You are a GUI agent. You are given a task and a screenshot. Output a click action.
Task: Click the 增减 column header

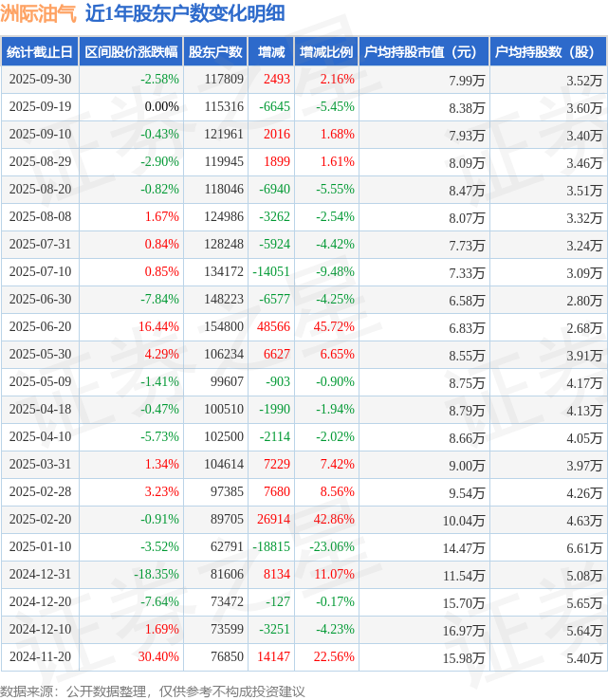click(270, 52)
